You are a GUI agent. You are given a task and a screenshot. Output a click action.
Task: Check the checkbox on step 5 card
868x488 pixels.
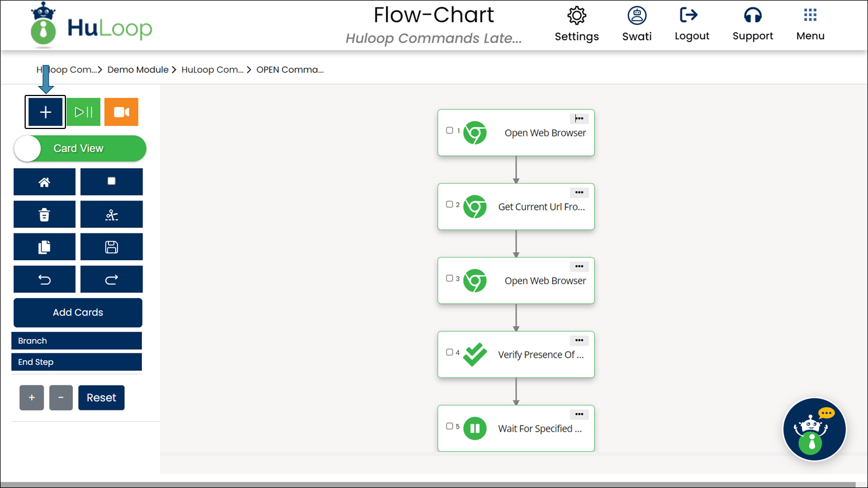coord(449,426)
